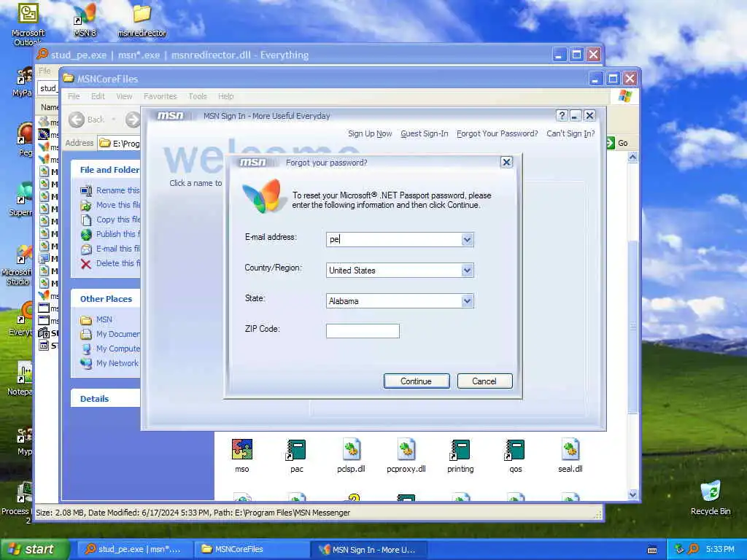Click the Everything search box containing stud_
The image size is (747, 560).
pos(47,88)
